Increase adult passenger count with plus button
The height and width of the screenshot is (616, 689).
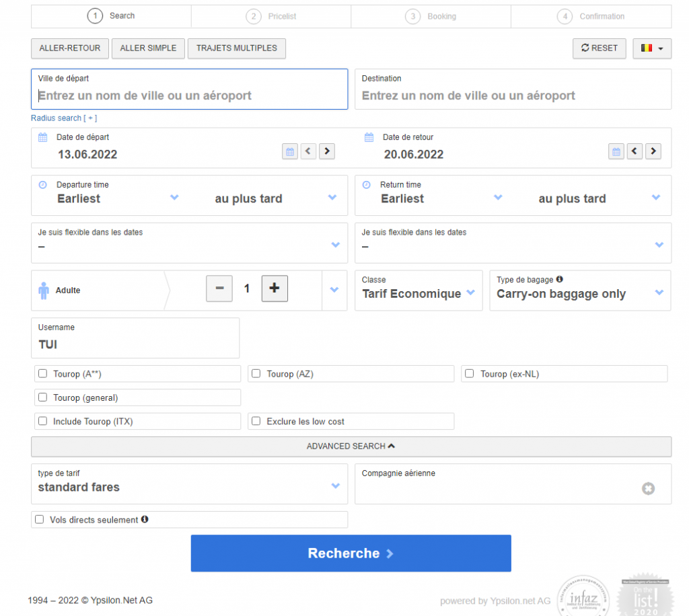click(x=274, y=288)
